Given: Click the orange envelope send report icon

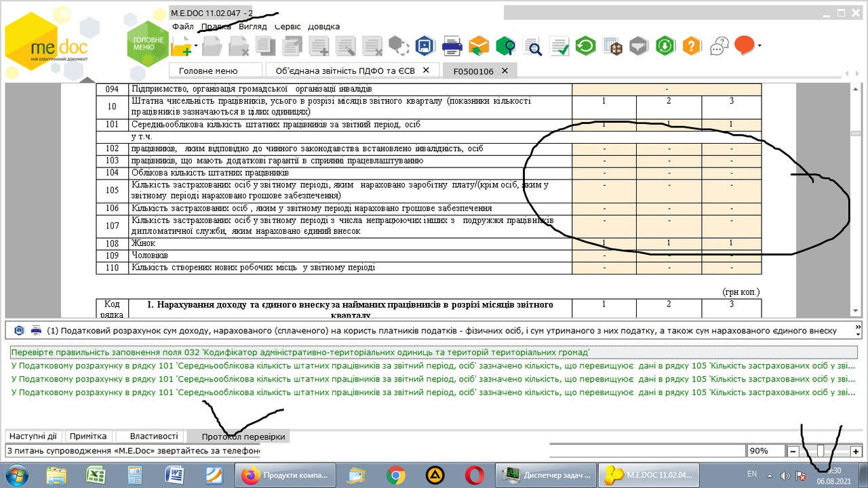Looking at the screenshot, I should point(479,46).
